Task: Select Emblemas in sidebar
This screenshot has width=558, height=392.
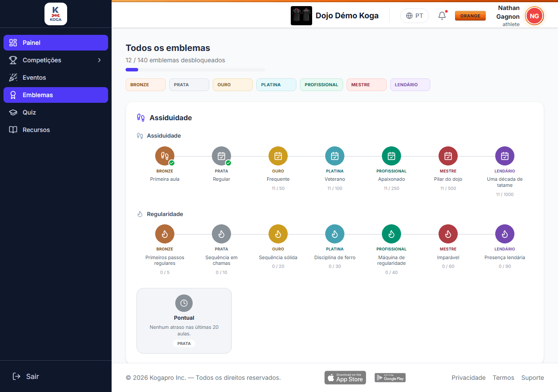Action: [x=56, y=95]
